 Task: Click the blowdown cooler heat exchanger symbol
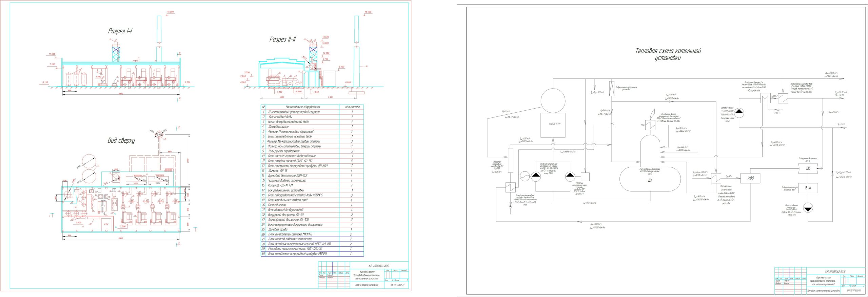511,187
